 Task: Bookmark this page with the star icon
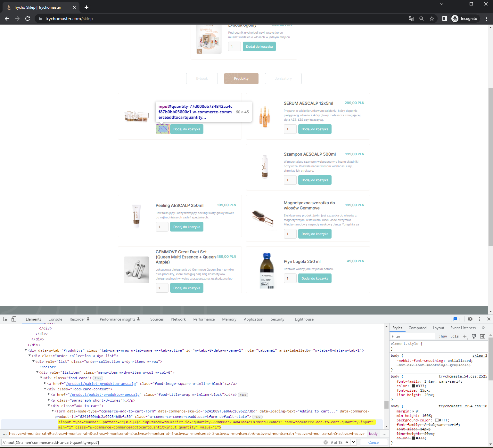(432, 19)
